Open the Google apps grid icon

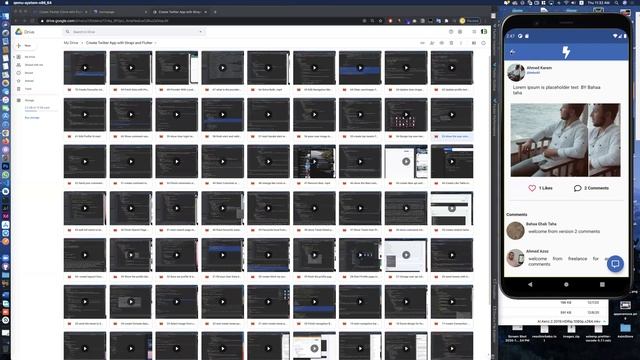(x=474, y=31)
